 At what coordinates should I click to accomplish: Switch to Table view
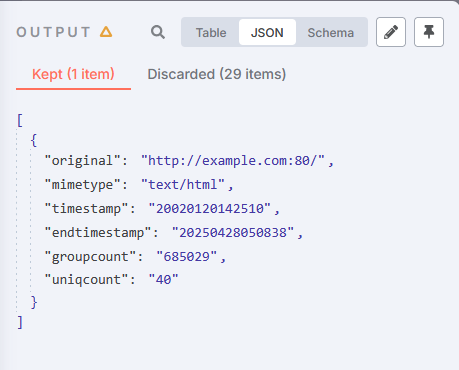[211, 32]
